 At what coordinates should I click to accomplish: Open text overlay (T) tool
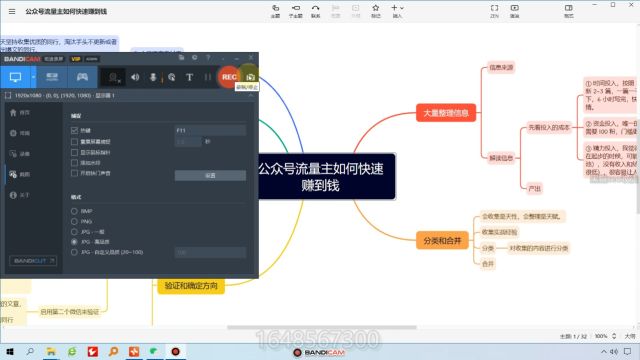pos(189,77)
